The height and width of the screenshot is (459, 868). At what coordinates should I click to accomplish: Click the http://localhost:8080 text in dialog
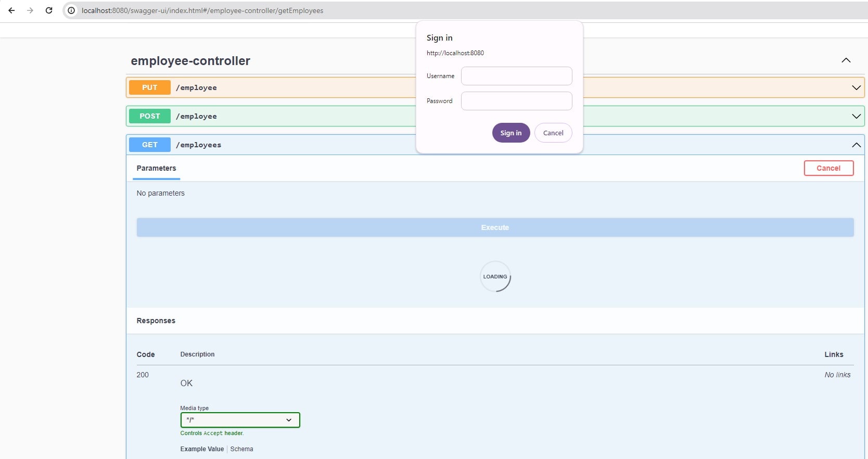coord(455,53)
